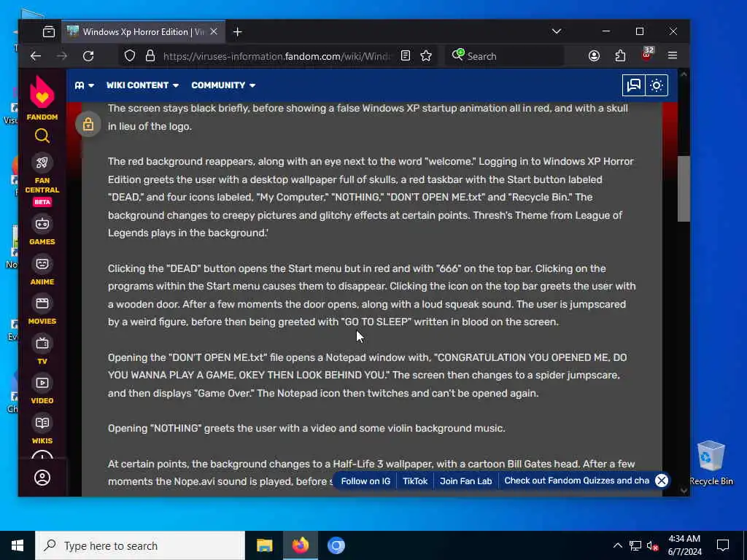This screenshot has height=560, width=747.
Task: Dismiss the Fandom bottom banner
Action: tap(662, 481)
